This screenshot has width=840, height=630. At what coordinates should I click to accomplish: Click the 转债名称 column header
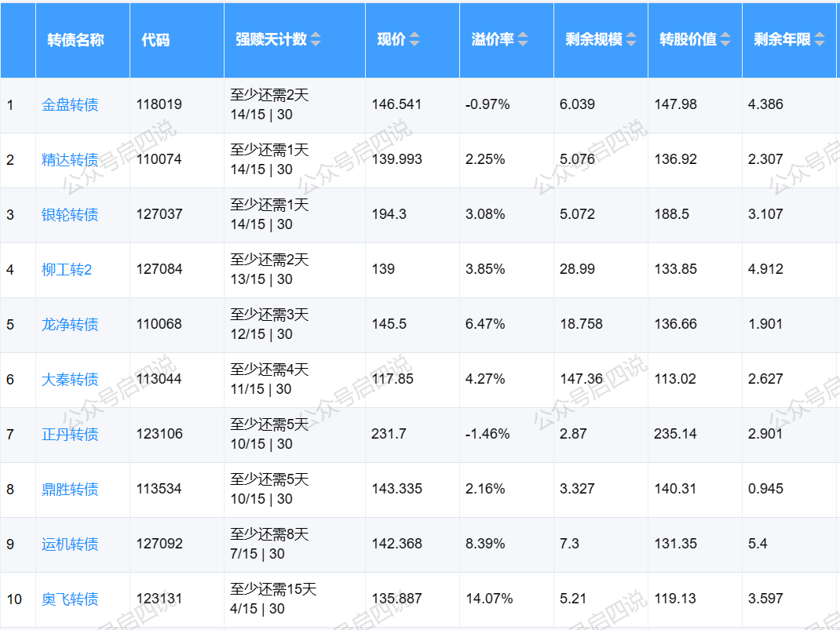[x=76, y=40]
